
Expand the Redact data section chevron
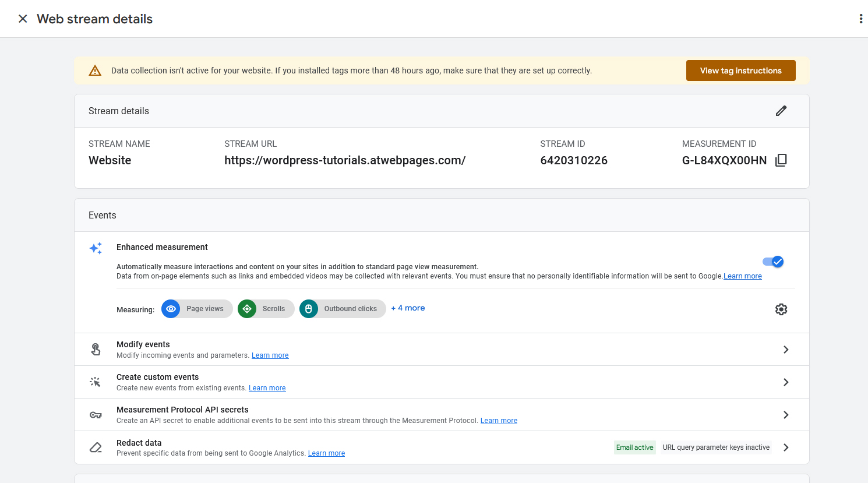click(x=786, y=447)
